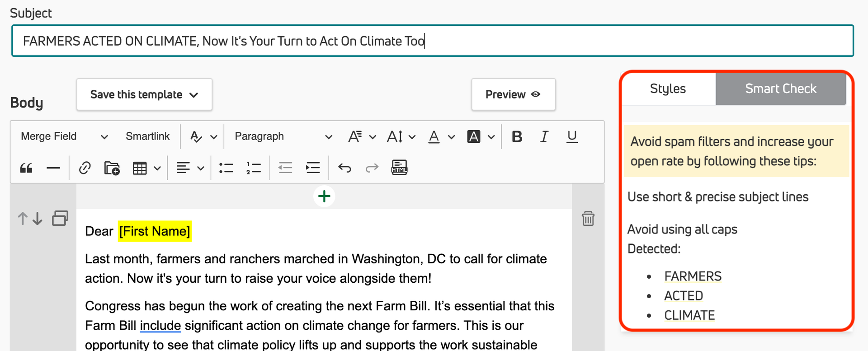
Task: Open the Save this template button
Action: point(144,94)
